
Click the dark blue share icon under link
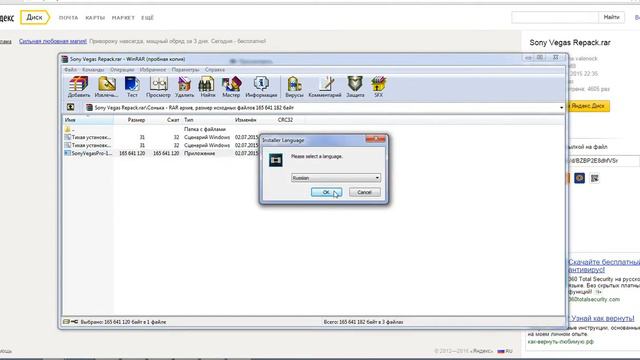(579, 178)
